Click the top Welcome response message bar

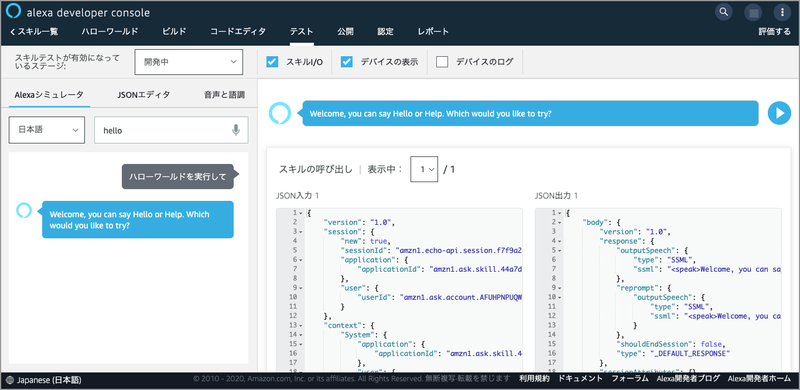tap(530, 113)
